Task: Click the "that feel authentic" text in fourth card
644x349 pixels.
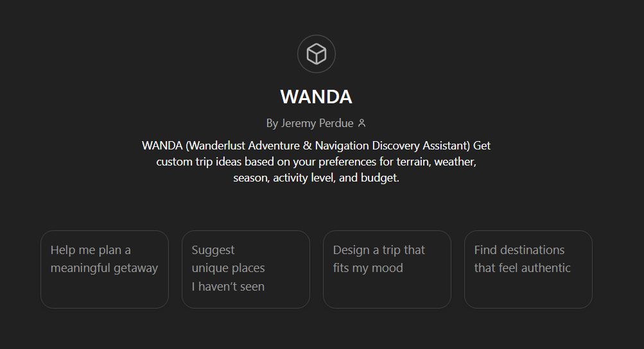Action: (522, 268)
